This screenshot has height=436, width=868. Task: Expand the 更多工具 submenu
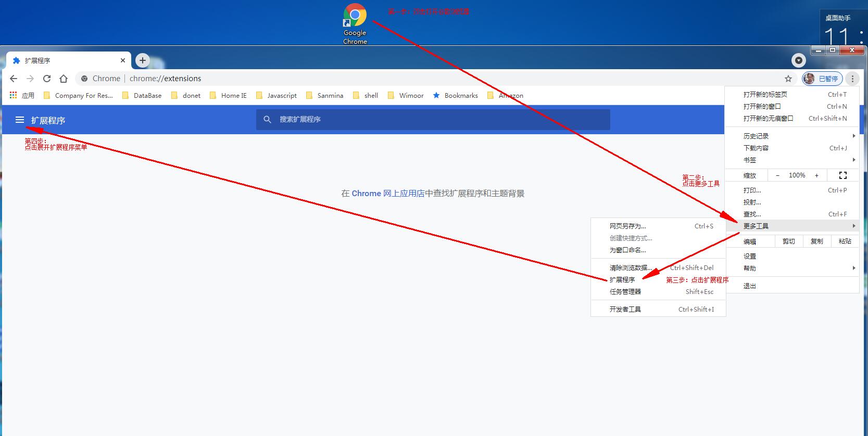792,226
